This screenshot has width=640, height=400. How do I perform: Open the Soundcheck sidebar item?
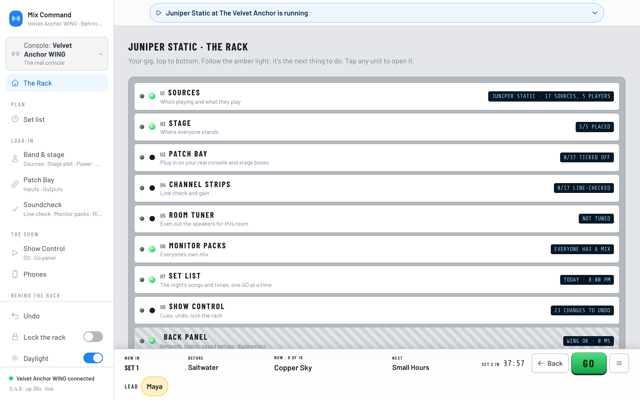(x=57, y=209)
